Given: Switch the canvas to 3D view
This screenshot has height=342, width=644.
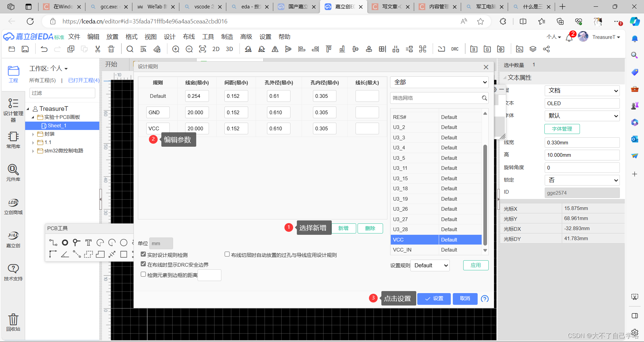Looking at the screenshot, I should [x=229, y=49].
